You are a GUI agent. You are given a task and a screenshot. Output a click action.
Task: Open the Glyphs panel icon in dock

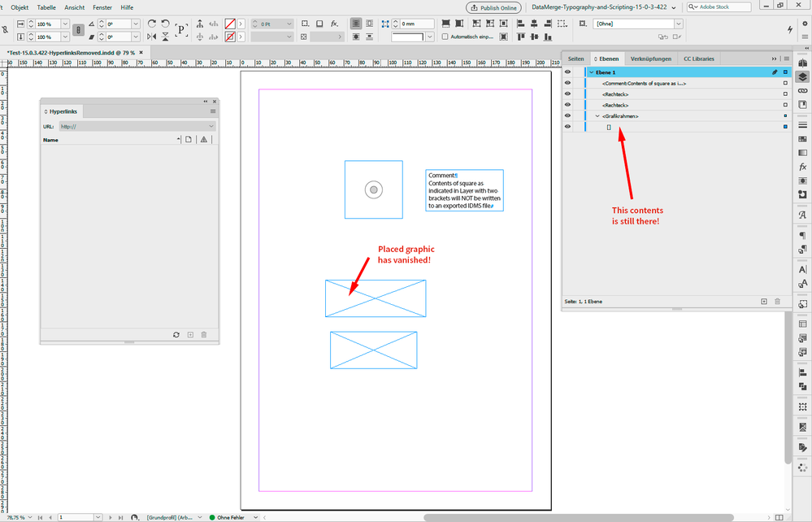[803, 215]
